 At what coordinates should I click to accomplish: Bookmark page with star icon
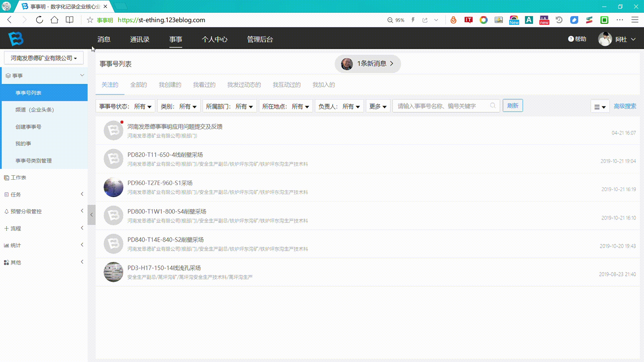point(90,20)
